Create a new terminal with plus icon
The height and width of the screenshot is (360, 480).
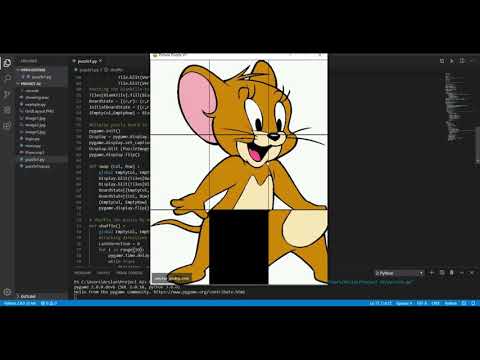coord(432,273)
